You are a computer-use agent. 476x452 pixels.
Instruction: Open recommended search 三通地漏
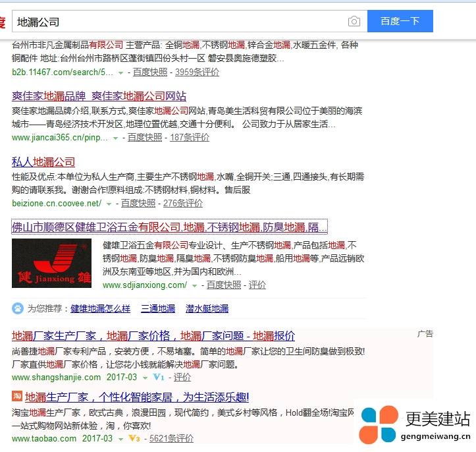[x=158, y=309]
